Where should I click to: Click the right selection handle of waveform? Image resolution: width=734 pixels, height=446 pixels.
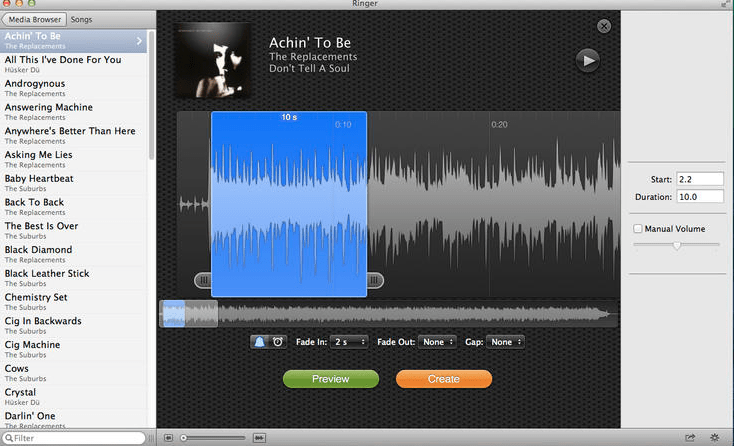pos(375,280)
